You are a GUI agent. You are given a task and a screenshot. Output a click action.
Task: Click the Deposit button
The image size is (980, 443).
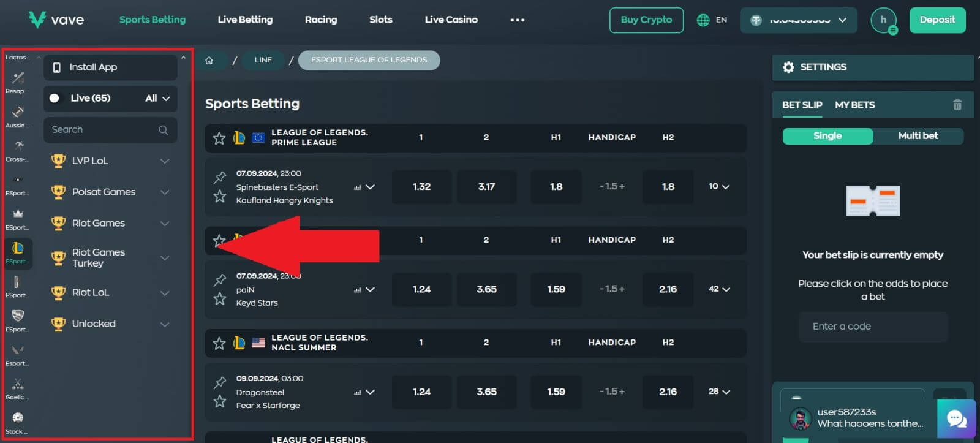[937, 20]
